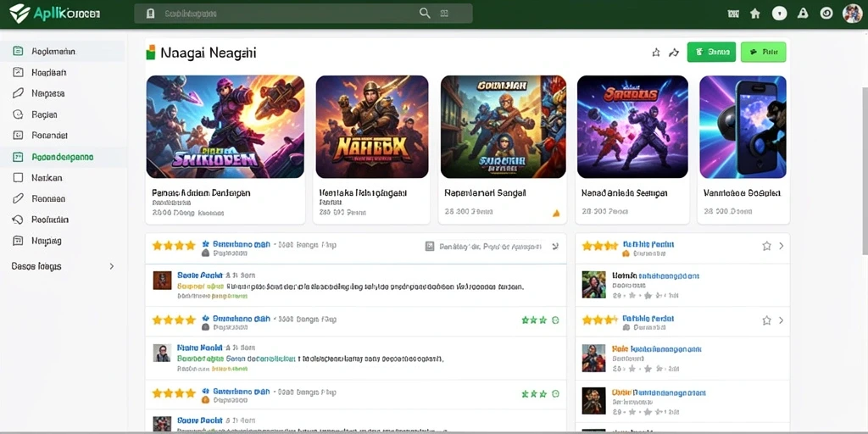The width and height of the screenshot is (868, 434).
Task: Click the icon left of the home icon
Action: [733, 14]
